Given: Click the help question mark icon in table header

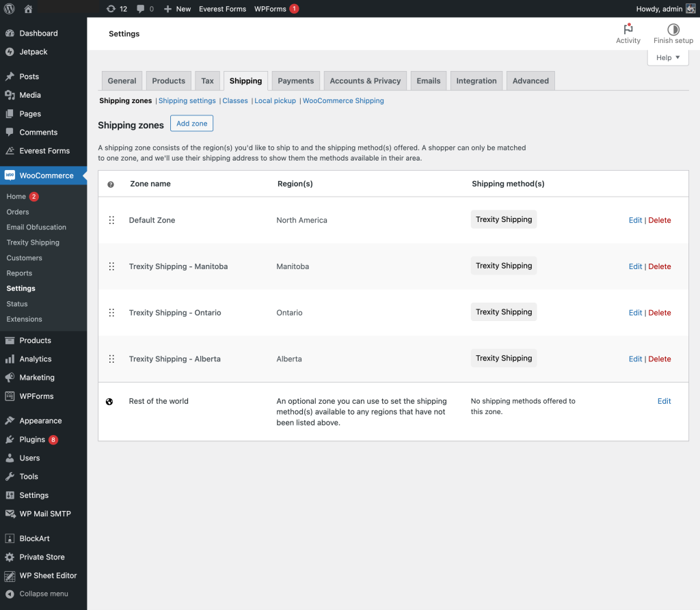Looking at the screenshot, I should tap(111, 184).
